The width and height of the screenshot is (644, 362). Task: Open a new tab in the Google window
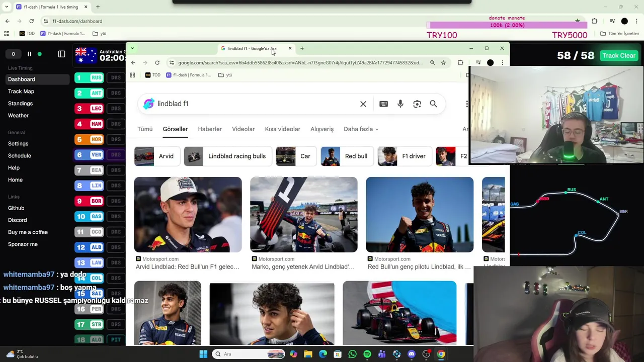(302, 48)
